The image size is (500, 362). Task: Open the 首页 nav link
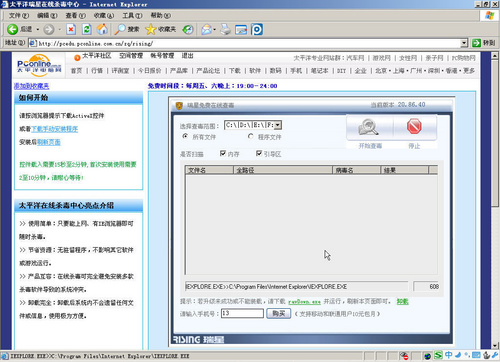[x=76, y=71]
